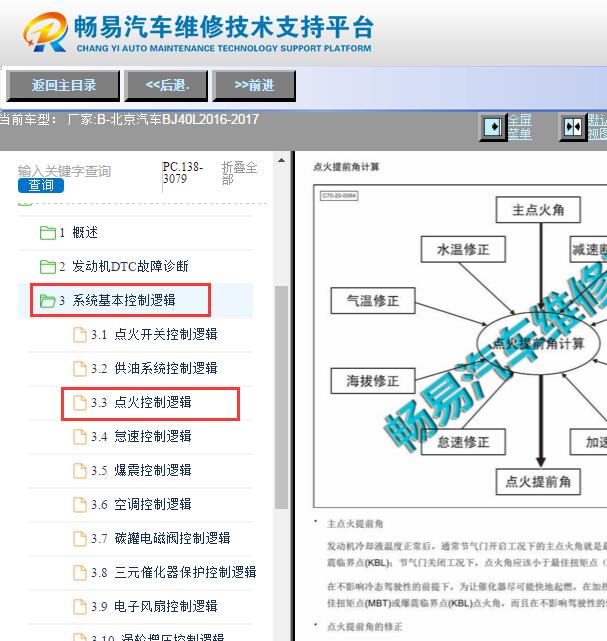Click the 点火提前角计算 heading
The image size is (607, 641).
[346, 167]
